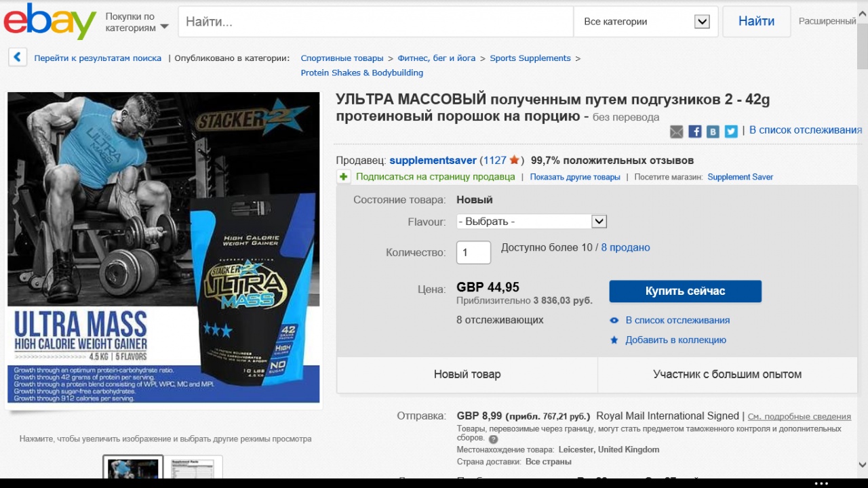Click the back arrow to search results
The width and height of the screenshot is (868, 488).
tap(18, 58)
